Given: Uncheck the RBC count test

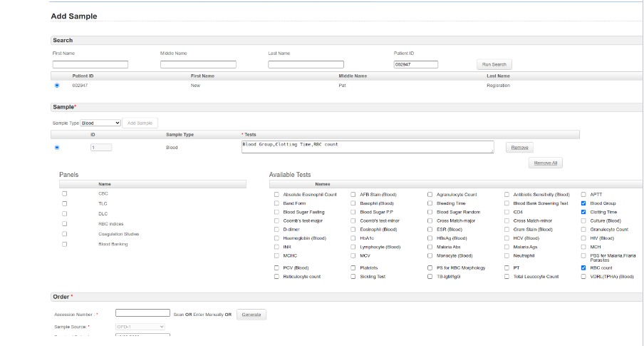Looking at the screenshot, I should point(583,268).
